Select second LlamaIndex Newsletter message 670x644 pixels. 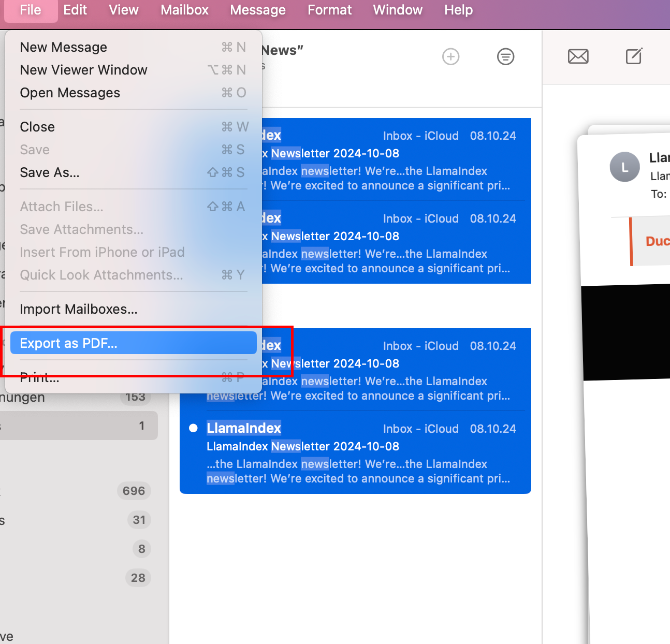[355, 242]
